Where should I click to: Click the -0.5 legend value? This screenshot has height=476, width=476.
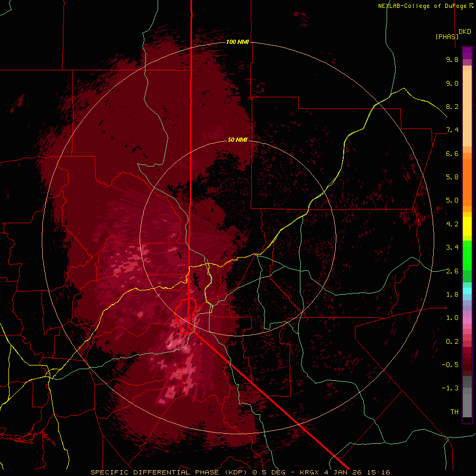[x=450, y=365]
